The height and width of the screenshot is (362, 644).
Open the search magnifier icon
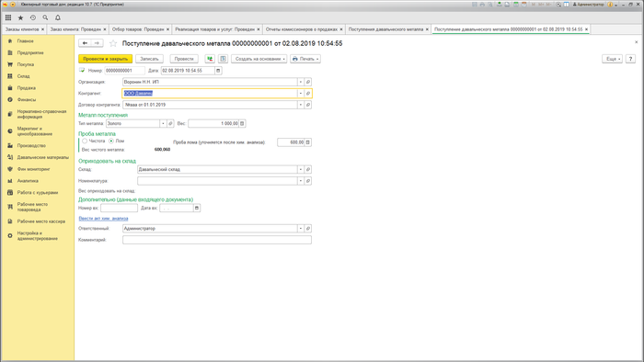[45, 17]
